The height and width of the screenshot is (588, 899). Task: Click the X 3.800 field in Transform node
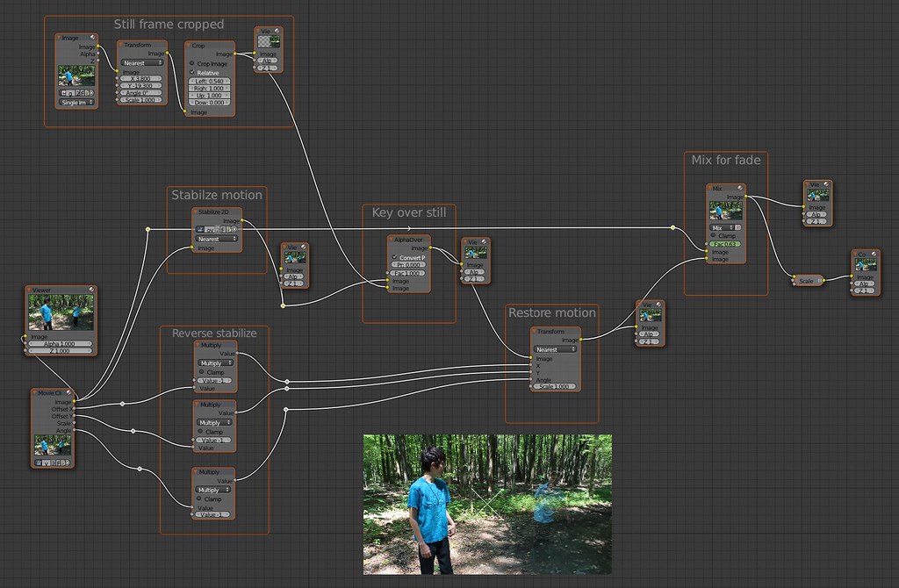point(141,78)
